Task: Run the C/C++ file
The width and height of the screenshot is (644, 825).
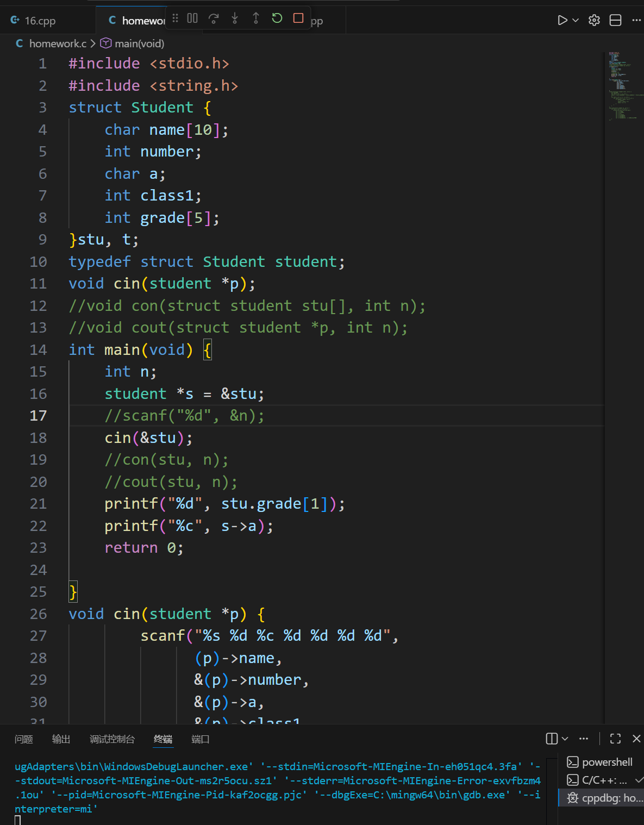Action: click(562, 20)
